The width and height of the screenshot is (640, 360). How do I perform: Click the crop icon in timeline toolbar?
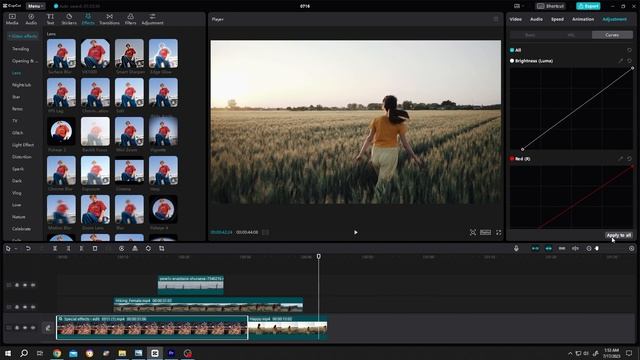[162, 248]
